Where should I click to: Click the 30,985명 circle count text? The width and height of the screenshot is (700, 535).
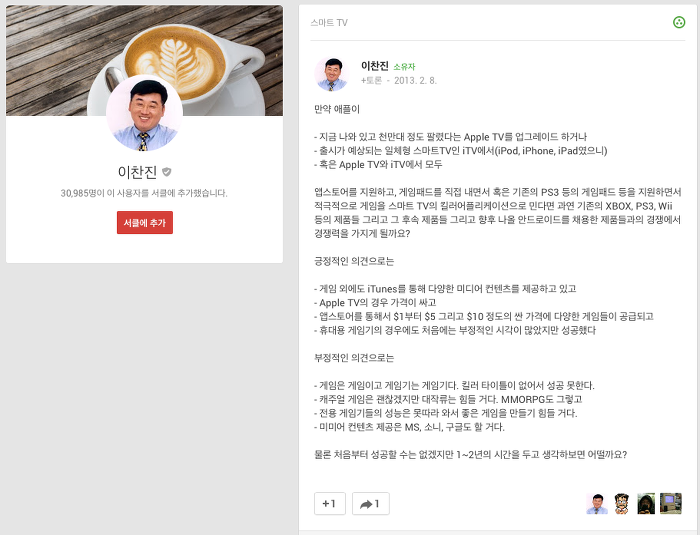coord(144,193)
